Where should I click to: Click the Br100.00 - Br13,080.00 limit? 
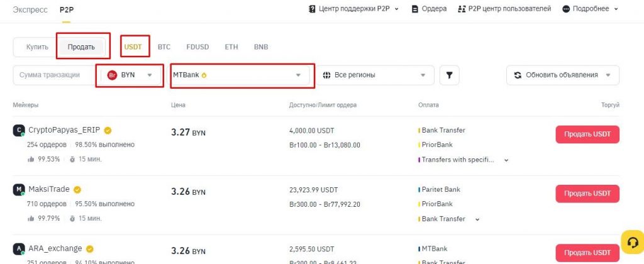(325, 145)
